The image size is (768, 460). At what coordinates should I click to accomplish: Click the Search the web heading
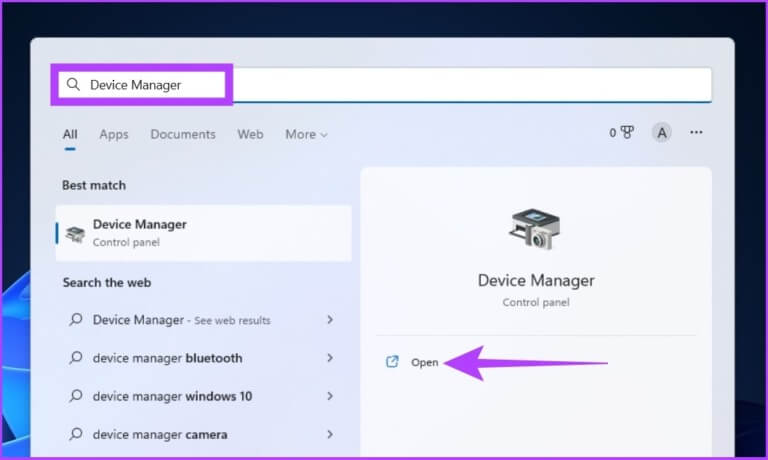pos(107,283)
